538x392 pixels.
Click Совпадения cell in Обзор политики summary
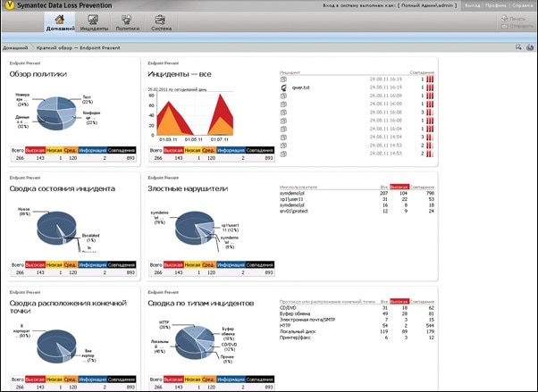tap(122, 150)
